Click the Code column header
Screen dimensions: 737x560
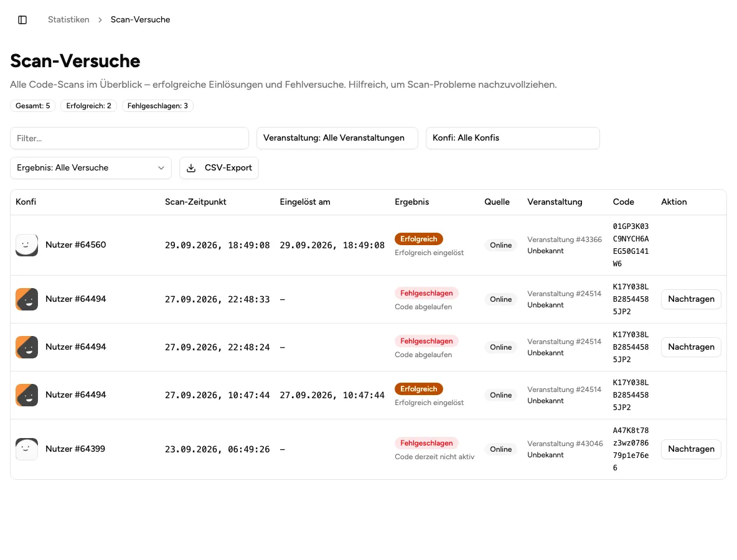point(623,202)
